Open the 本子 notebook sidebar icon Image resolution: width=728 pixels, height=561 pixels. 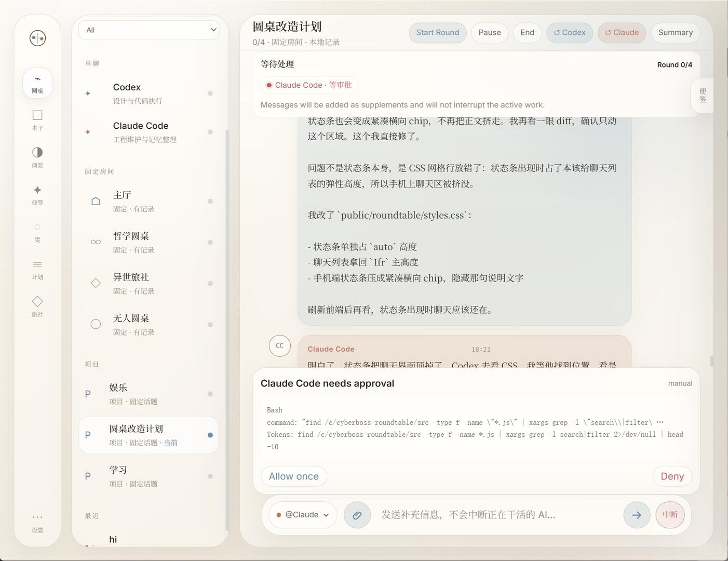point(37,120)
